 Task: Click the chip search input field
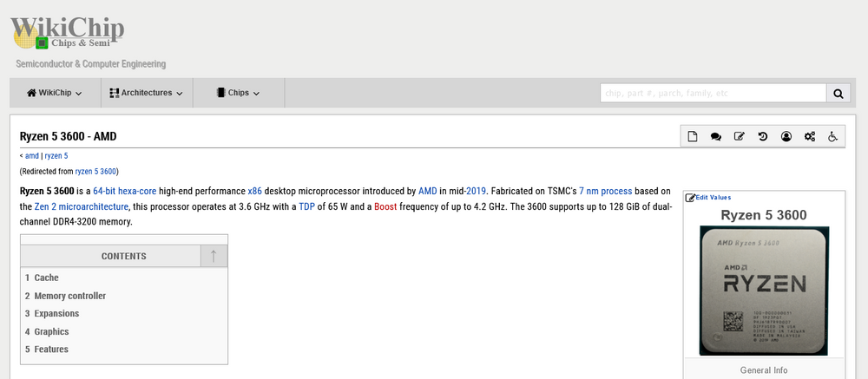713,93
